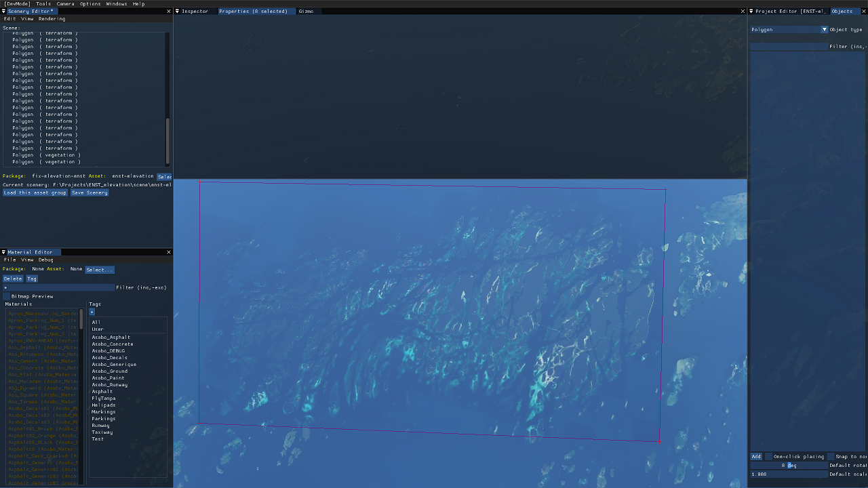The height and width of the screenshot is (488, 868).
Task: Select the last Polygon (terraform) entry above vegetation
Action: point(45,148)
